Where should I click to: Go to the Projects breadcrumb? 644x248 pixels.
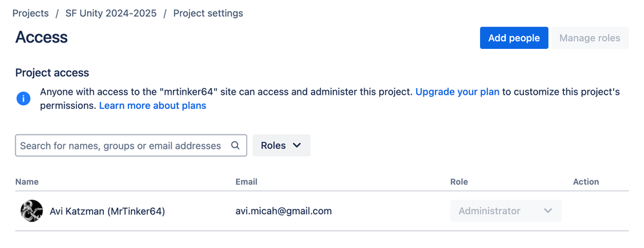pyautogui.click(x=30, y=13)
